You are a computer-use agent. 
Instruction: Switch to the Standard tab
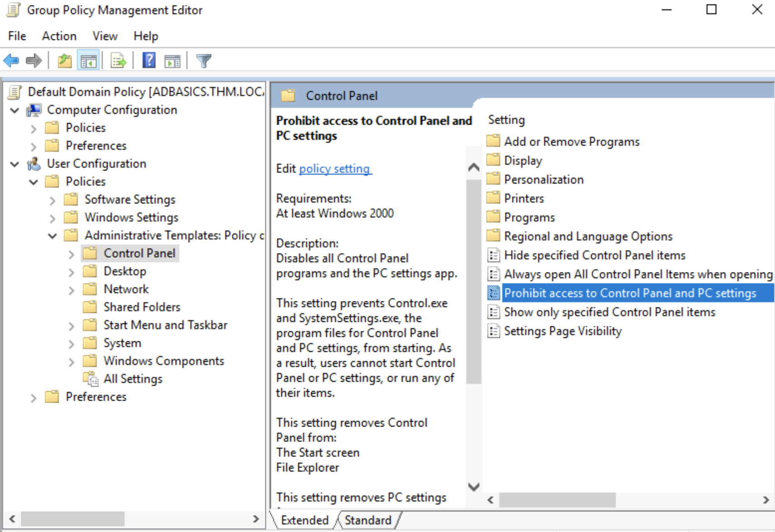pos(368,520)
